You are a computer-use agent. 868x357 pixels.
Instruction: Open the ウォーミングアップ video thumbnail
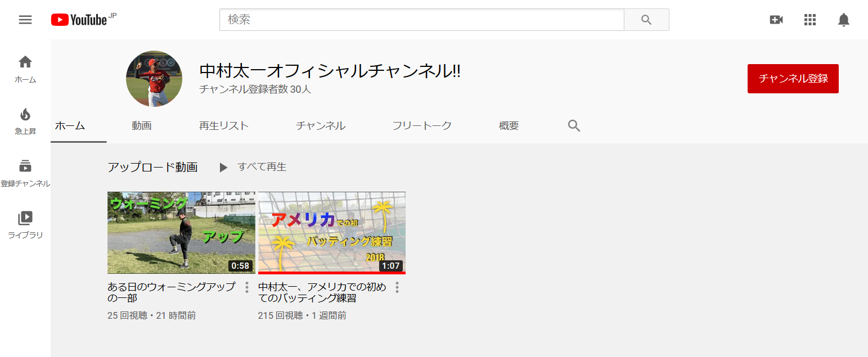coord(181,232)
